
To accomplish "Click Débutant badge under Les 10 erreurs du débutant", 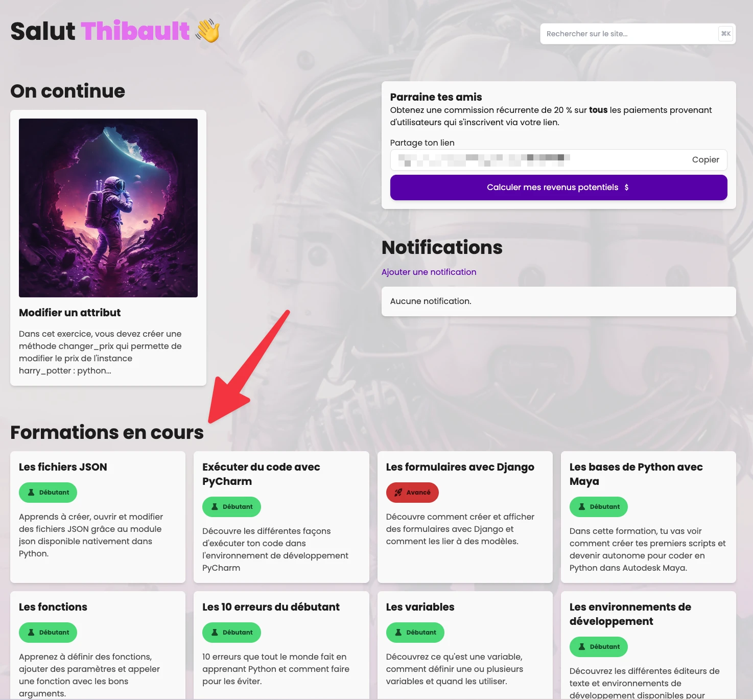I will (x=231, y=633).
